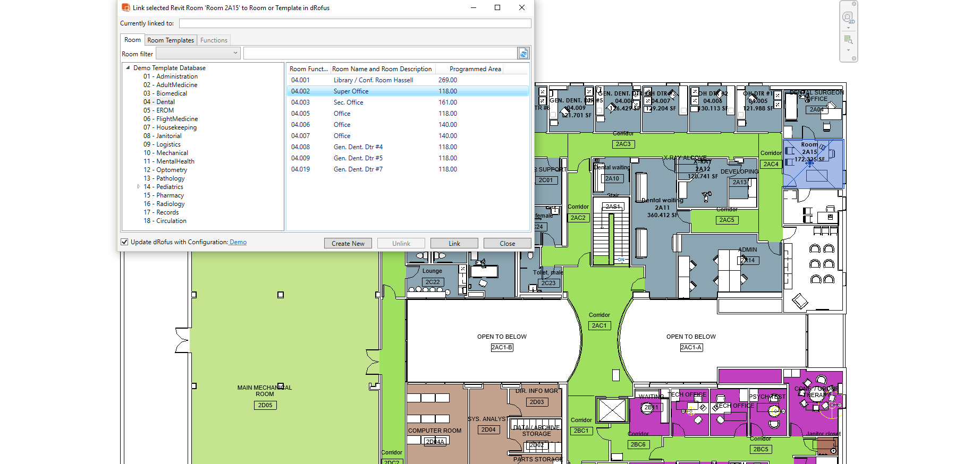This screenshot has width=980, height=464.
Task: Open the 2D steering wheel dropdown arrow
Action: coord(848,28)
